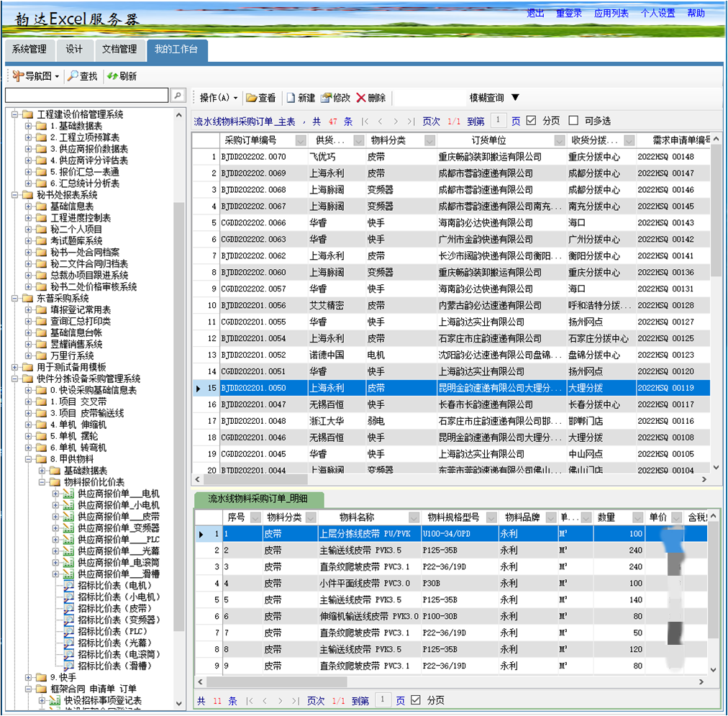This screenshot has width=728, height=716.
Task: Click the 修改 edit record icon
Action: coord(327,98)
